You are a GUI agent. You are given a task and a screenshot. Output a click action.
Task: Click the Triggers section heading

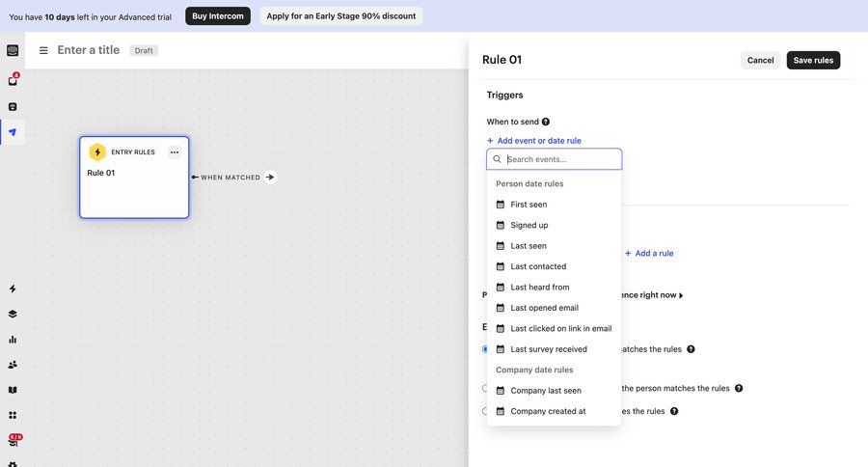[504, 95]
